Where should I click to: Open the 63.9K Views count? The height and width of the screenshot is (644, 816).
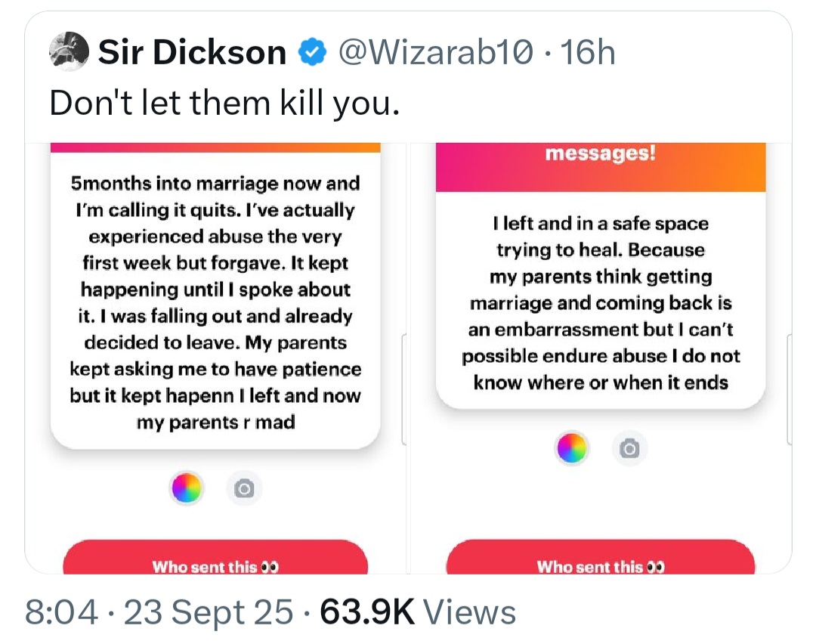coord(418,612)
